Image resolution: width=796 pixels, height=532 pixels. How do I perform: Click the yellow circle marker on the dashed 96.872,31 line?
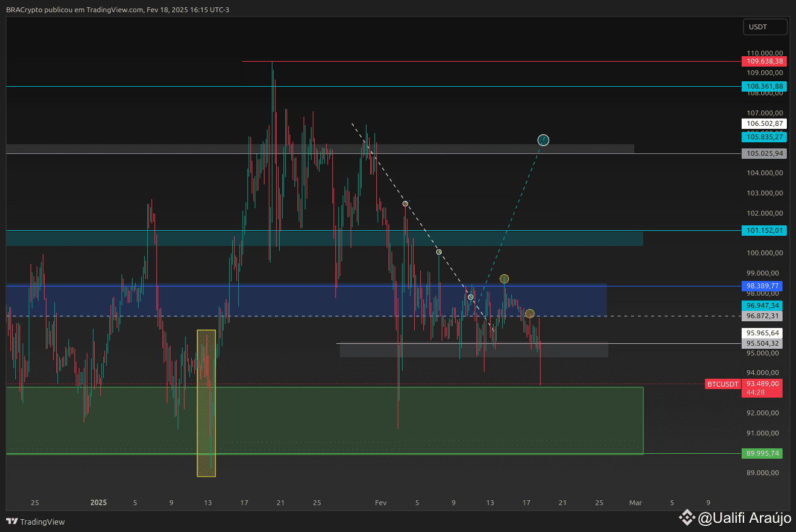click(x=530, y=313)
